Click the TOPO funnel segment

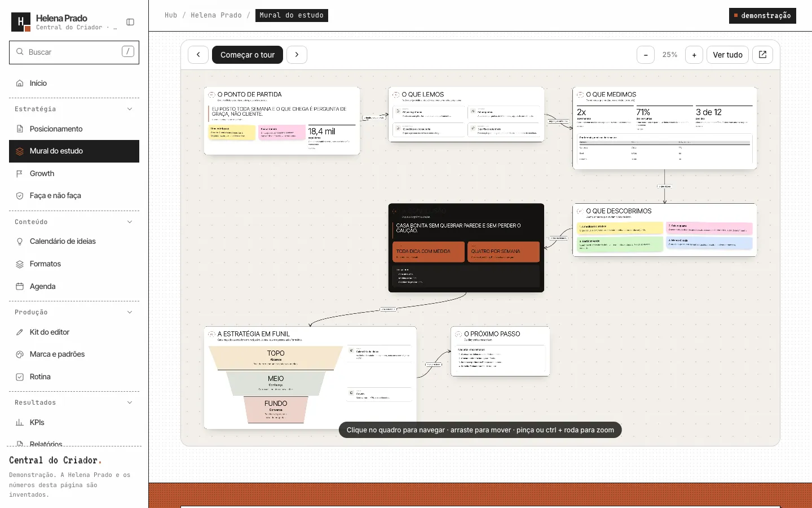point(276,358)
